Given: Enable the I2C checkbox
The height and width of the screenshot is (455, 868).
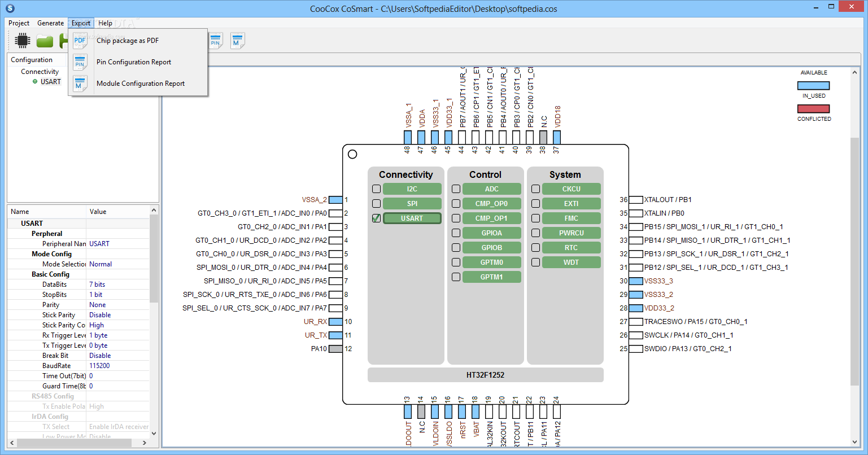Looking at the screenshot, I should (x=377, y=189).
